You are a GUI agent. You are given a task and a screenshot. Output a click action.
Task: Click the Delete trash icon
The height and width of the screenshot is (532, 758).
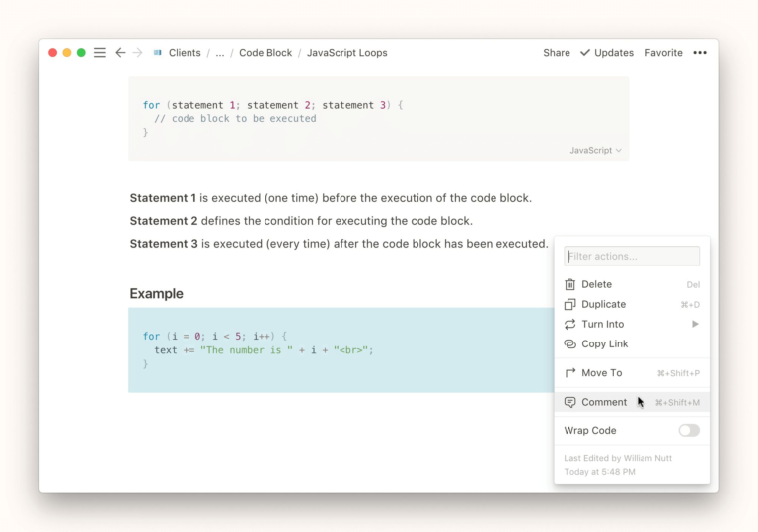569,284
